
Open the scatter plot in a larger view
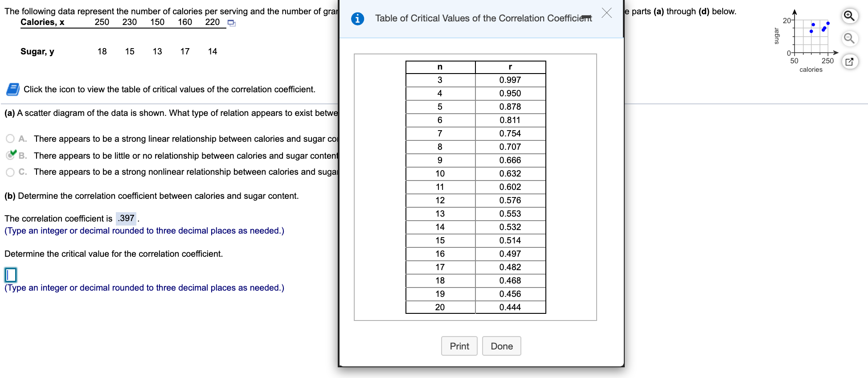(849, 62)
